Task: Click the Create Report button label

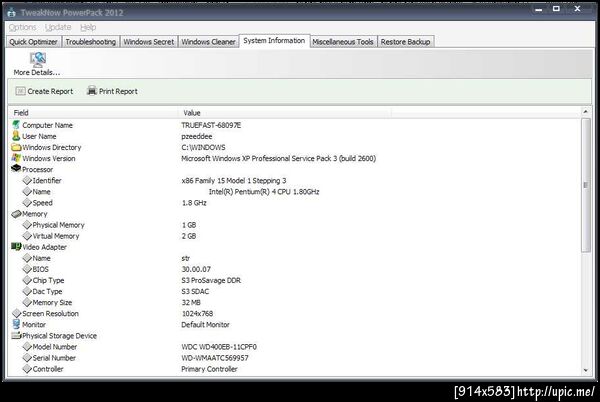Action: 50,91
